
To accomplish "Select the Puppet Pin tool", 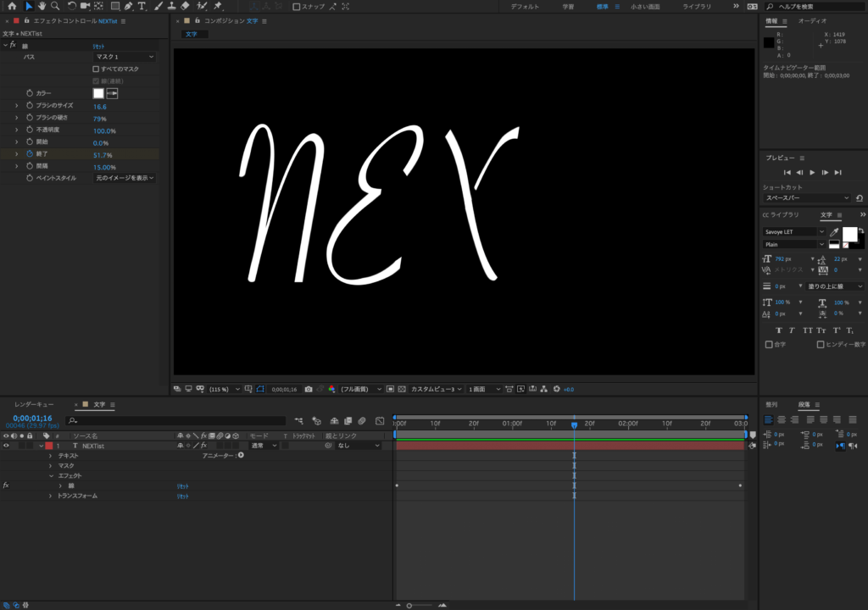I will pyautogui.click(x=218, y=6).
